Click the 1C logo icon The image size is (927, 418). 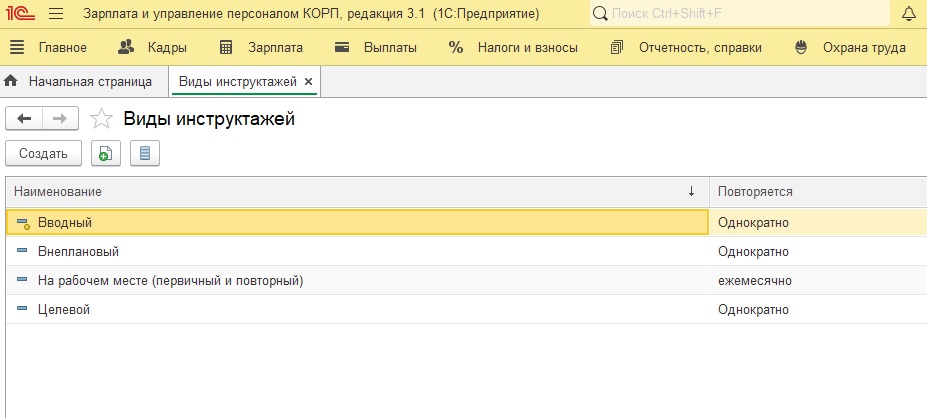tap(21, 14)
